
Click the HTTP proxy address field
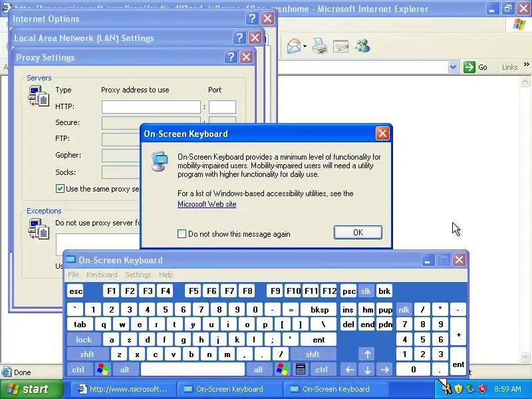tap(151, 107)
